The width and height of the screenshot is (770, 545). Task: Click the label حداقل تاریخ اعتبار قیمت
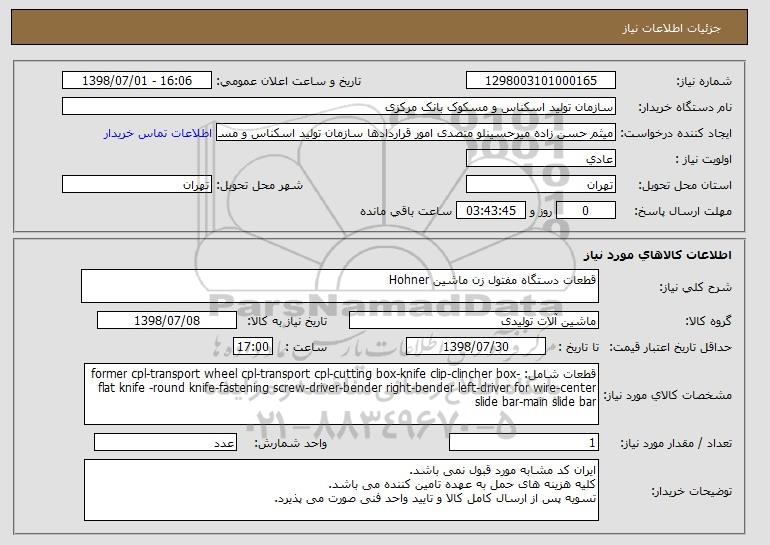[671, 347]
